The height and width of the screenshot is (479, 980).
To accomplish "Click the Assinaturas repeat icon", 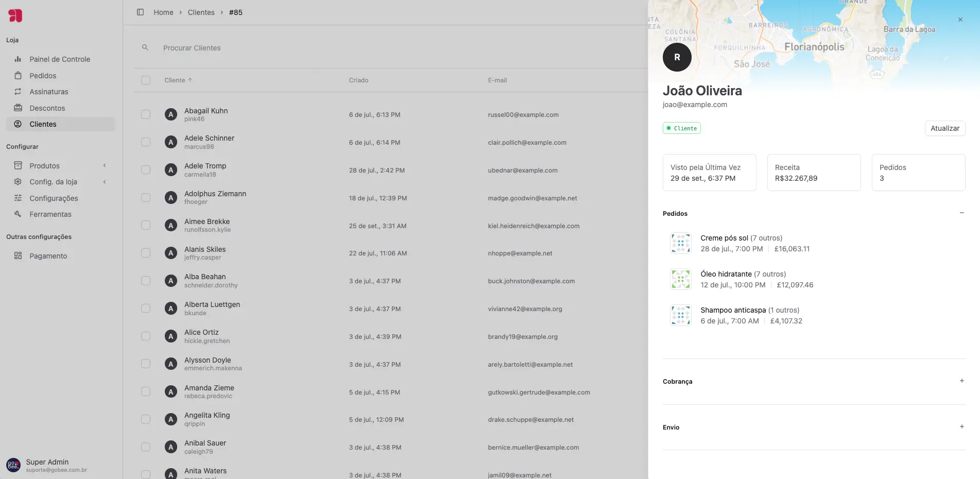I will point(18,92).
